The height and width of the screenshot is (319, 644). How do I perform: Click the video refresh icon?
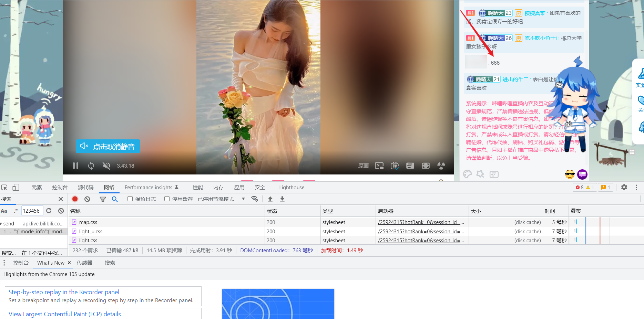point(91,166)
